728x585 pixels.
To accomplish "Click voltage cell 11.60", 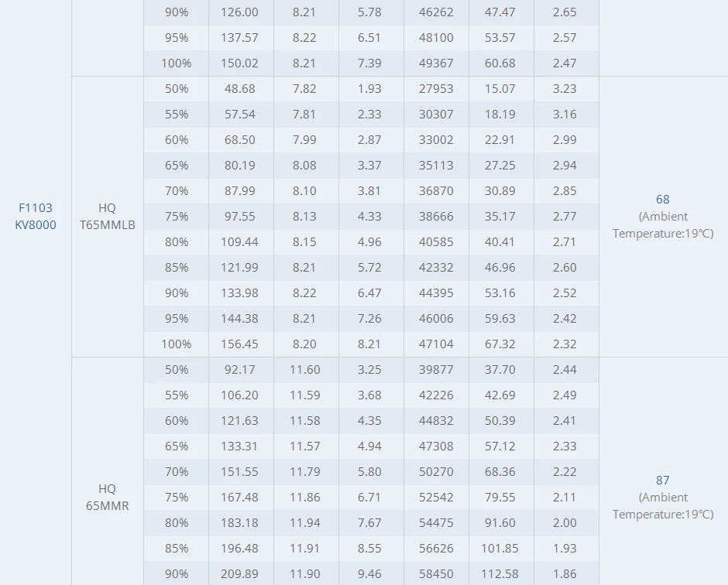I will (305, 370).
